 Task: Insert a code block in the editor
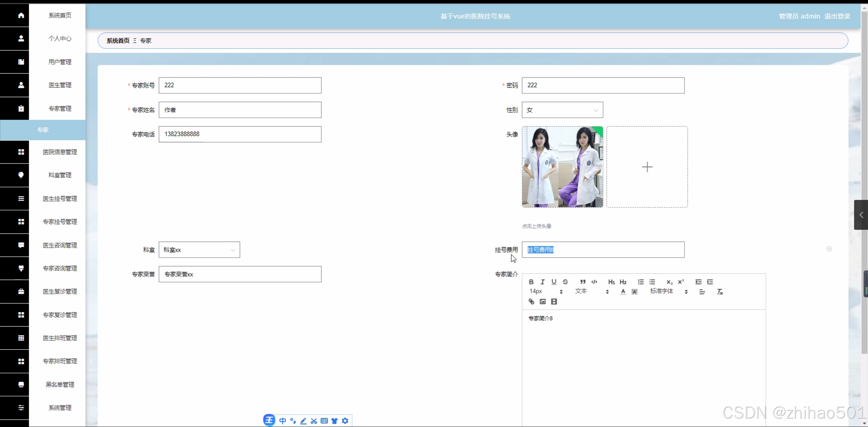[594, 282]
